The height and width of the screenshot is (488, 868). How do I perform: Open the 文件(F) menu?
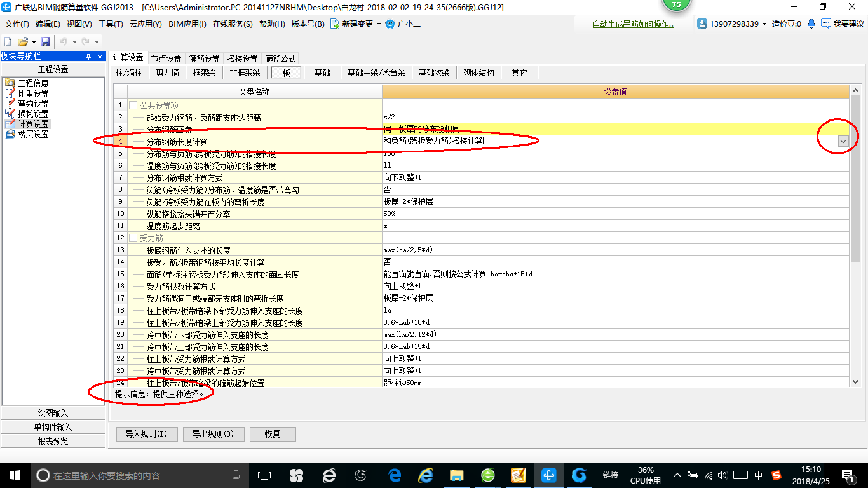tap(17, 24)
